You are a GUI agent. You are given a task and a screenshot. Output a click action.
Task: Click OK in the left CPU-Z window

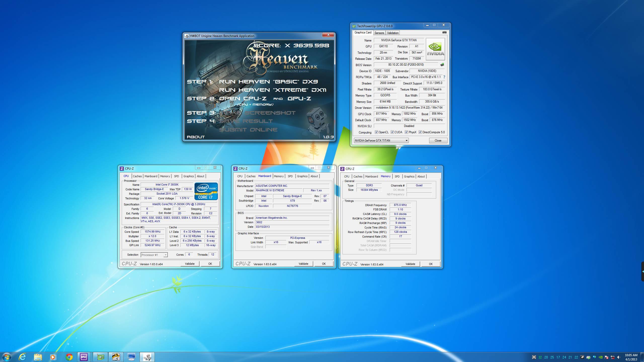point(210,264)
